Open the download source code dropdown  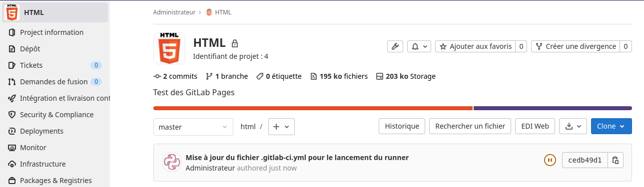click(573, 126)
